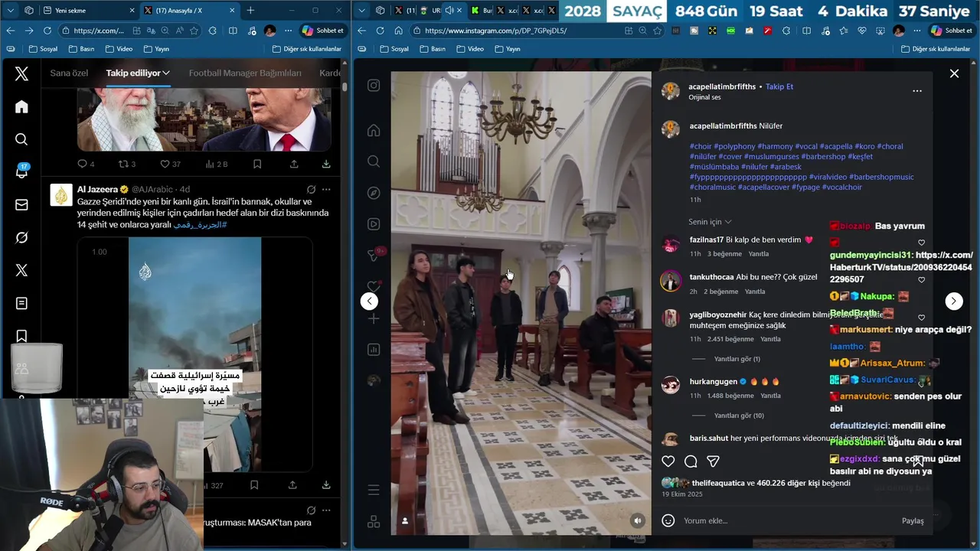The image size is (980, 551).
Task: Click Paylaş to post comment
Action: coord(913,520)
